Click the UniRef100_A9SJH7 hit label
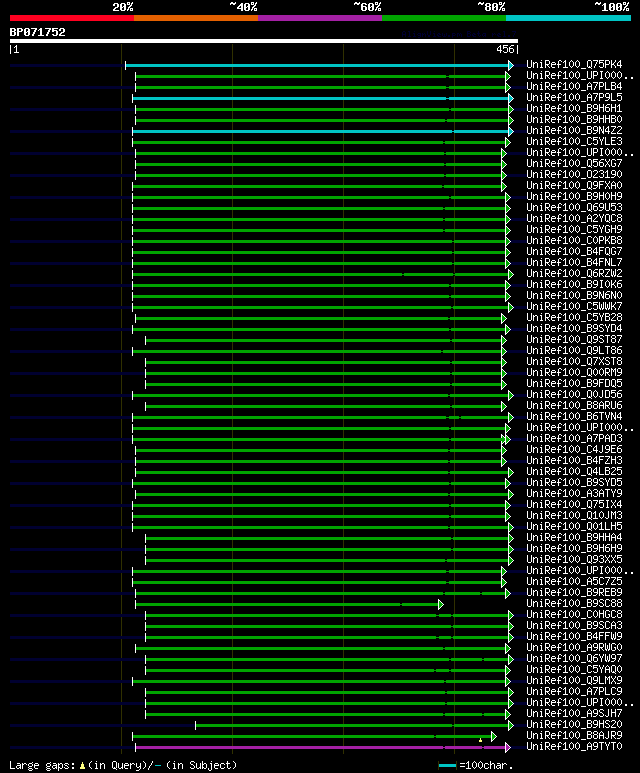 (x=574, y=714)
